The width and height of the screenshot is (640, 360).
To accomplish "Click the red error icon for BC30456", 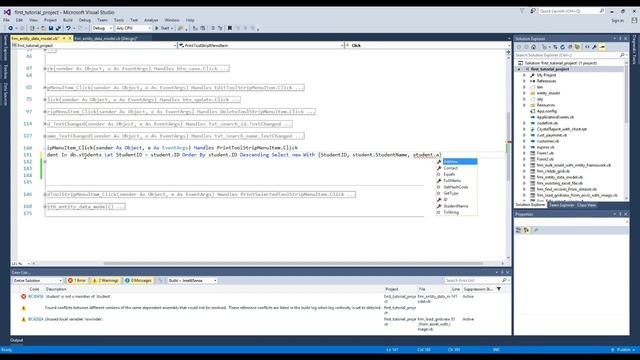I will [x=24, y=297].
